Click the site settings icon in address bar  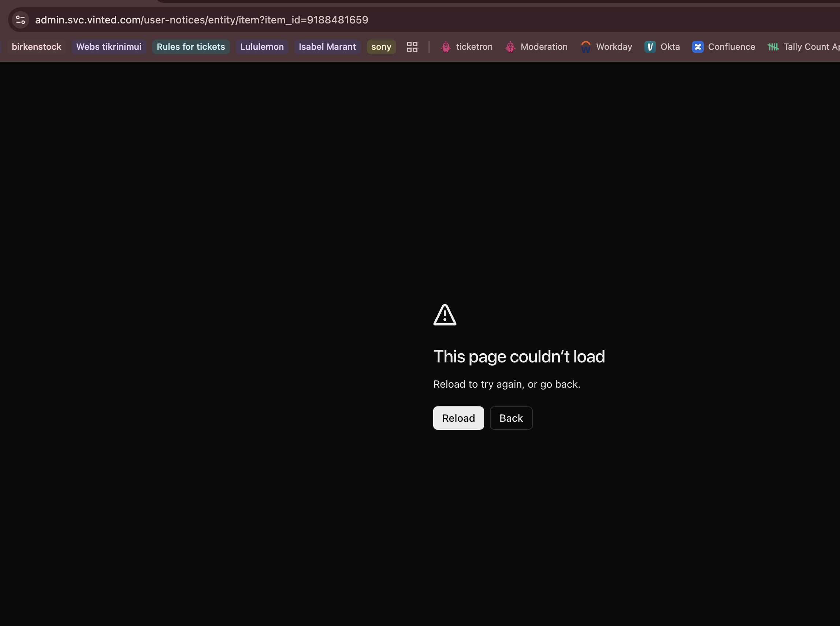[x=21, y=20]
